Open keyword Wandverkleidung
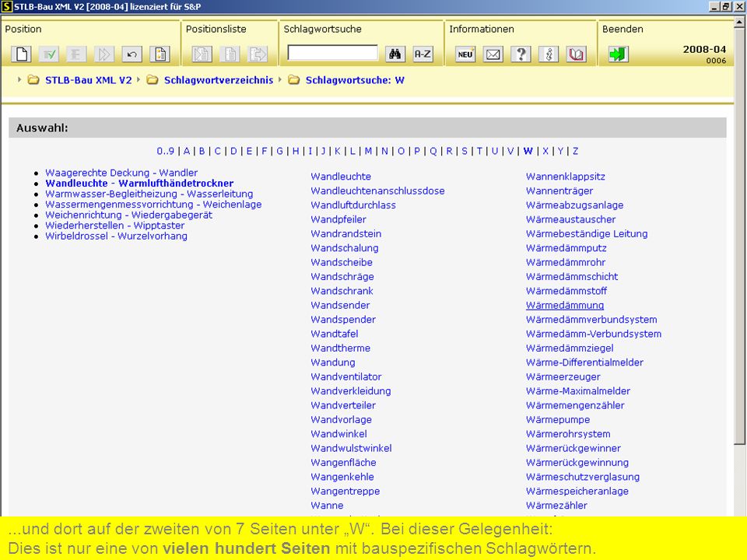This screenshot has height=560, width=747. click(x=351, y=391)
